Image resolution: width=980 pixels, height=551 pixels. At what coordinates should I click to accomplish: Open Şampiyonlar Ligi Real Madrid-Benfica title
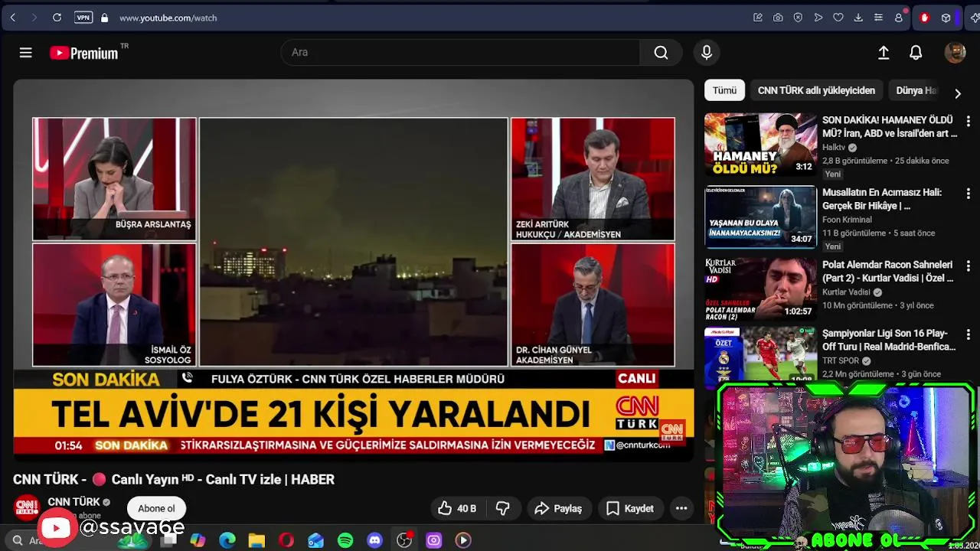click(x=889, y=340)
